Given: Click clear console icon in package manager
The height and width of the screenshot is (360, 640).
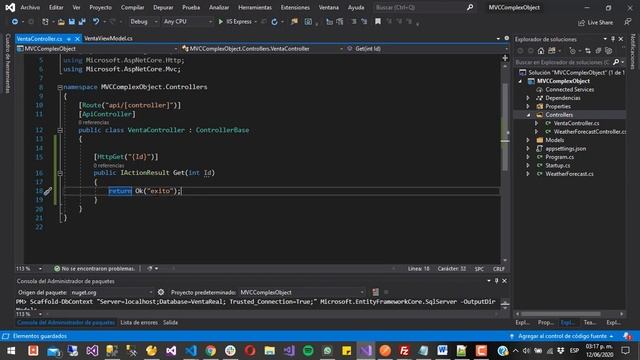Looking at the screenshot, I should (375, 292).
